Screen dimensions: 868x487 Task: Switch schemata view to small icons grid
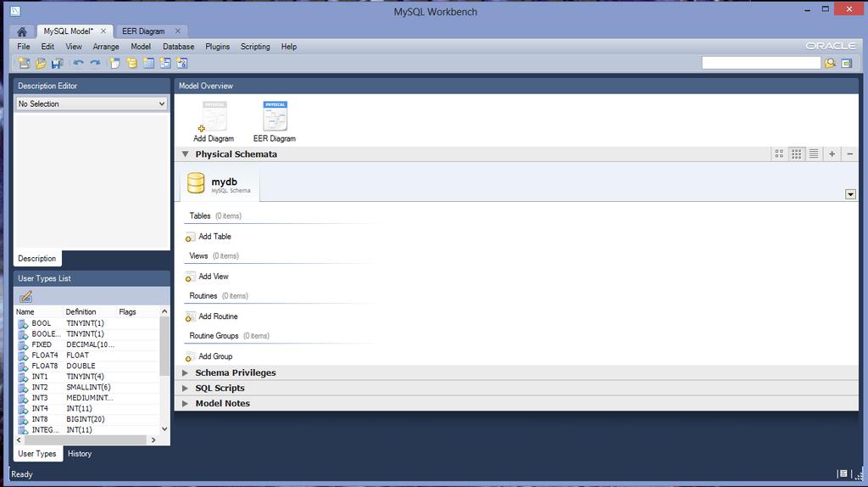[796, 154]
